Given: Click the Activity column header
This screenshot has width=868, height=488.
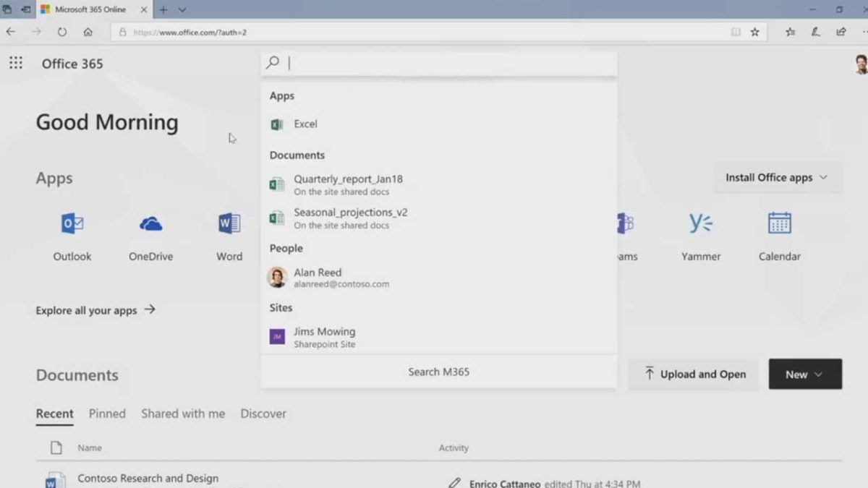Looking at the screenshot, I should pos(454,448).
